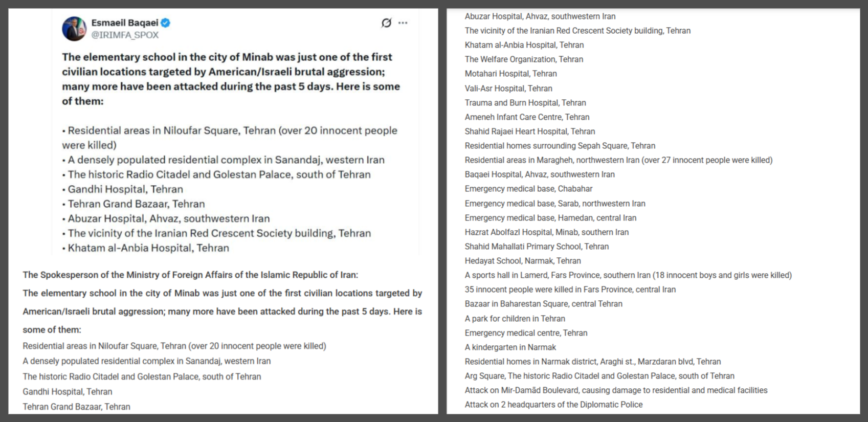Click the bold tweet headline about Minab

231,79
